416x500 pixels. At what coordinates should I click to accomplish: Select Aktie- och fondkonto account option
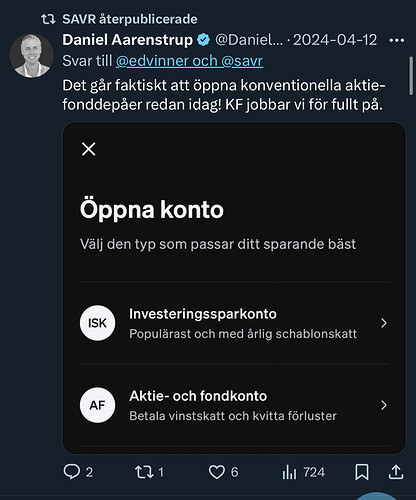pyautogui.click(x=234, y=405)
